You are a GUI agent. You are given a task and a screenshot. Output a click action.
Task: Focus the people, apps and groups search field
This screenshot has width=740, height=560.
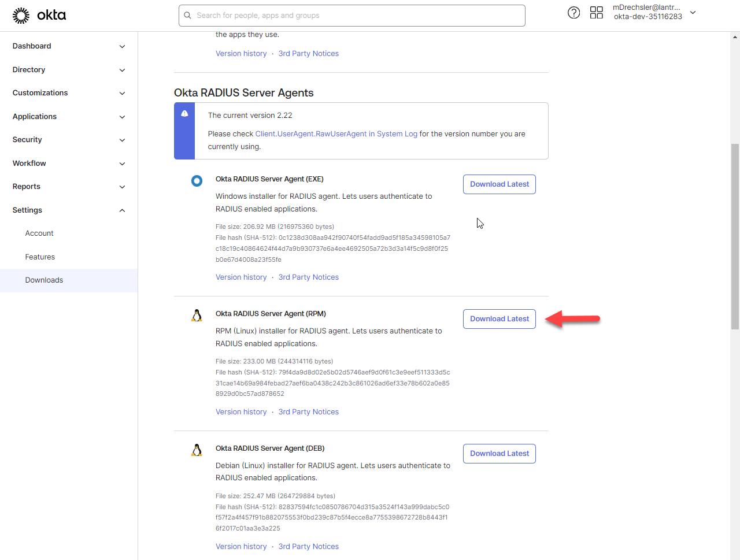352,16
